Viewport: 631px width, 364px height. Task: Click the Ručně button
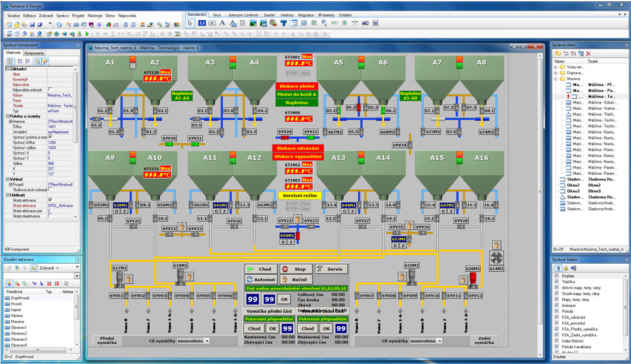295,279
